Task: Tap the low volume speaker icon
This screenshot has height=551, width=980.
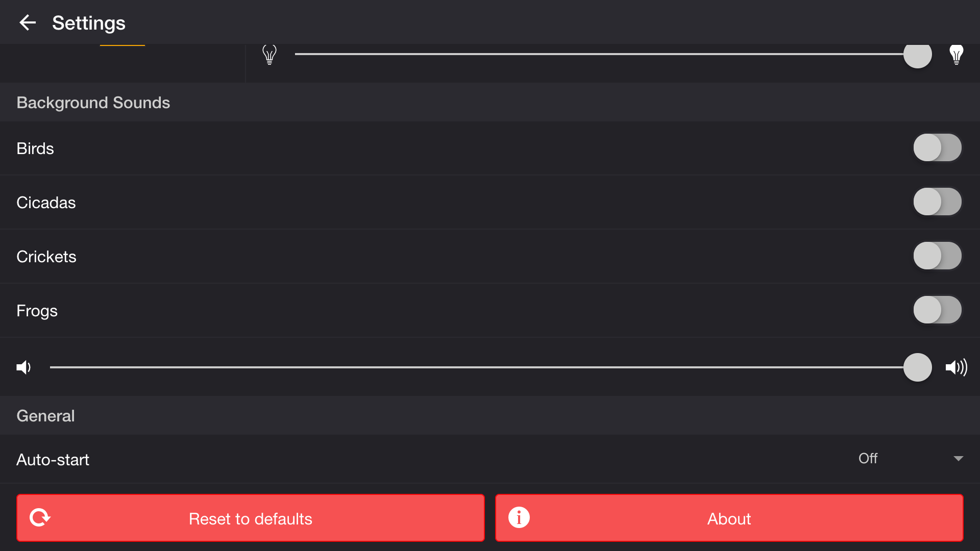Action: 23,367
